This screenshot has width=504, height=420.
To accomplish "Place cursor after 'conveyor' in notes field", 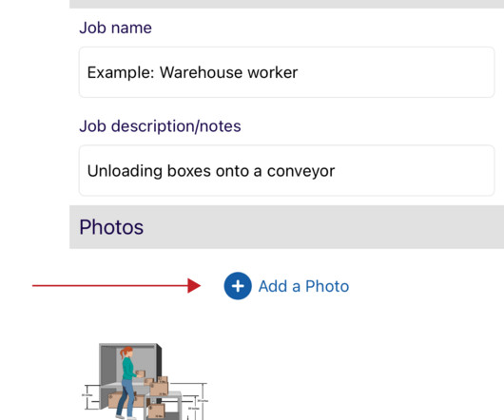I will pos(336,171).
